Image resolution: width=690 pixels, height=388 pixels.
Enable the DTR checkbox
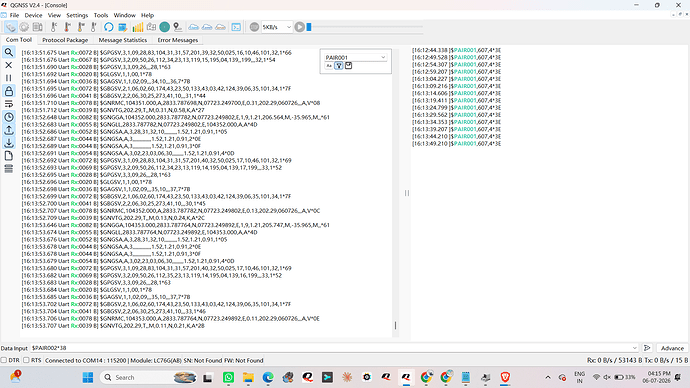(x=4, y=360)
